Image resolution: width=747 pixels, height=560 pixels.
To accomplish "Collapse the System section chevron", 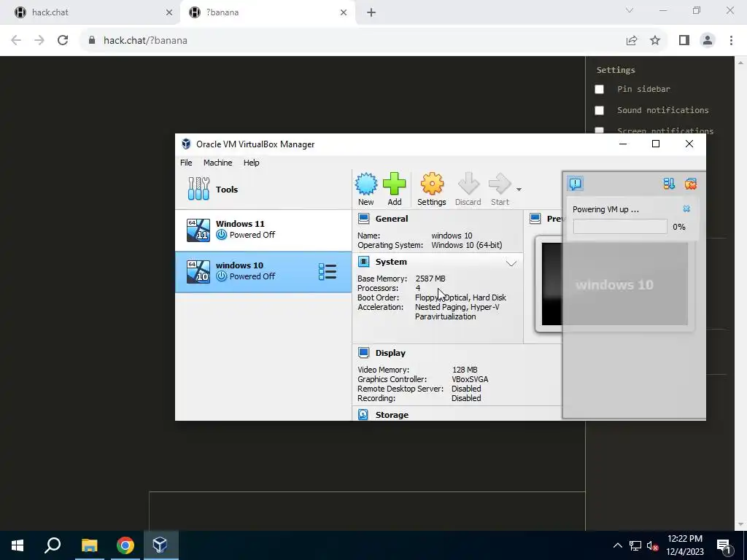I will click(511, 263).
